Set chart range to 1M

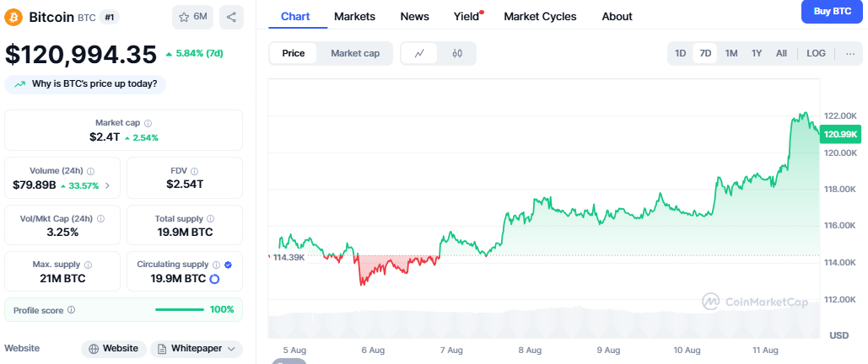pos(731,54)
